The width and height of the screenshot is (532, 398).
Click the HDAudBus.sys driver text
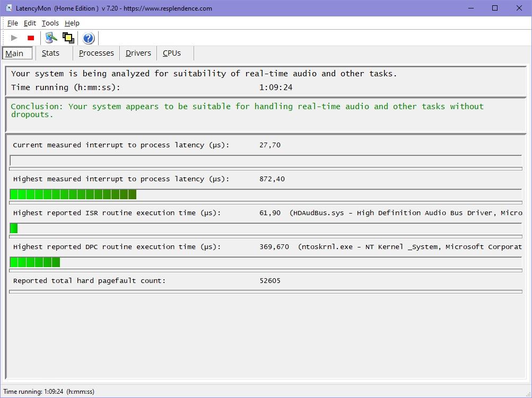pos(406,213)
